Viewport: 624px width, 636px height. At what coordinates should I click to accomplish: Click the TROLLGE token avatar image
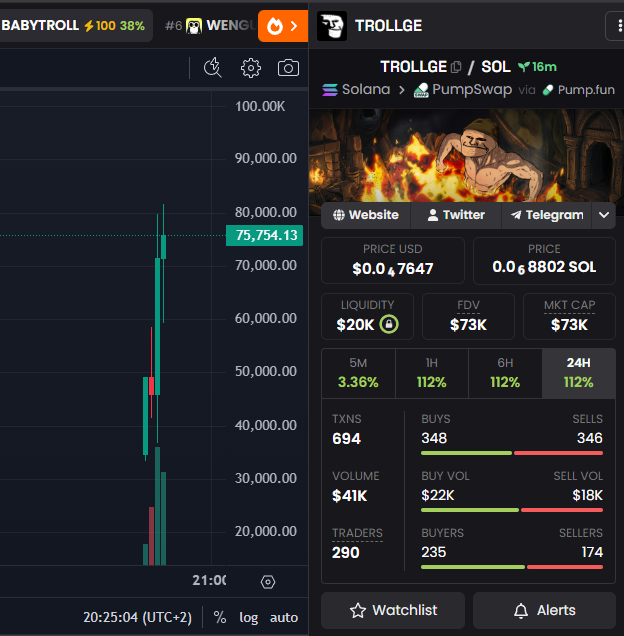tap(331, 26)
